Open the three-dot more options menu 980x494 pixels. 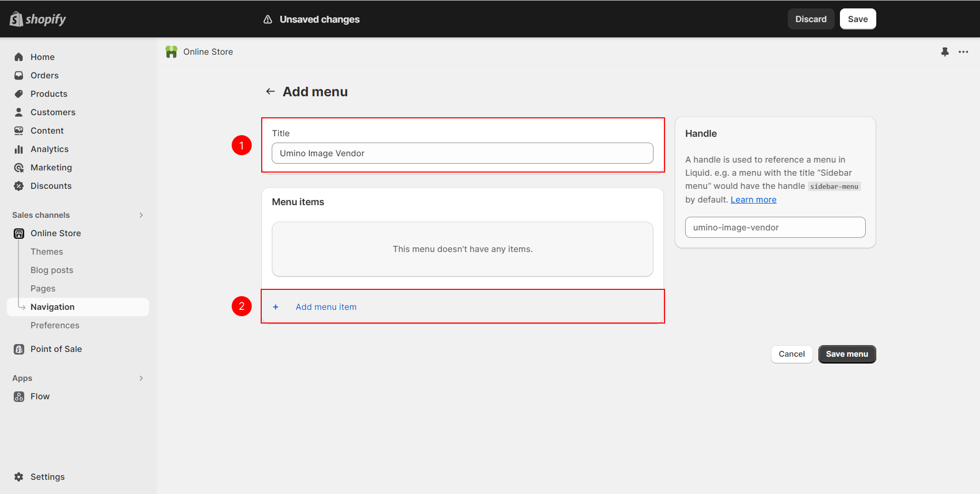(x=963, y=52)
